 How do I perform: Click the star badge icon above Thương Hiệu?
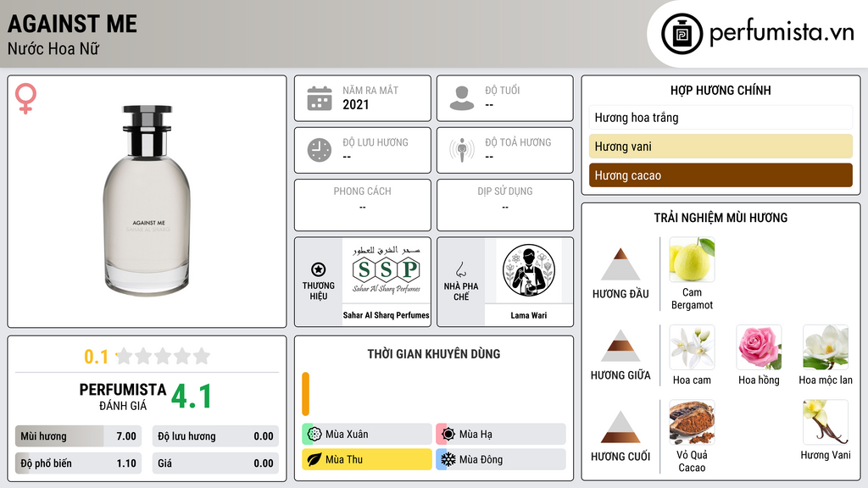pos(319,269)
